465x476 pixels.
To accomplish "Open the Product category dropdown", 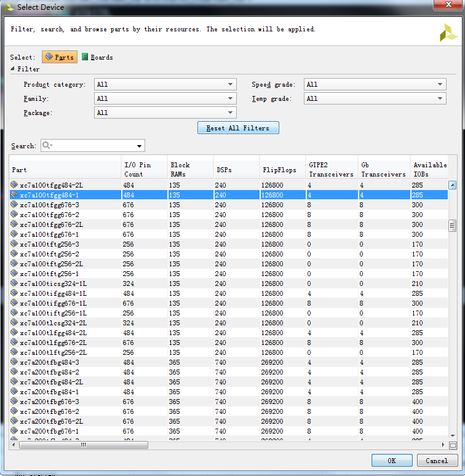I will click(165, 84).
